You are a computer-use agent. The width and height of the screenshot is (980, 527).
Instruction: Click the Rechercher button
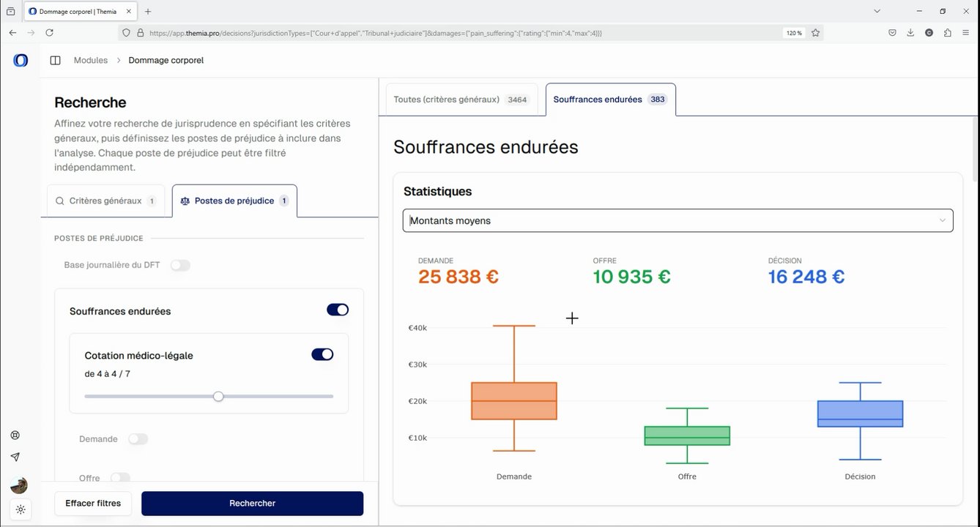coord(252,504)
